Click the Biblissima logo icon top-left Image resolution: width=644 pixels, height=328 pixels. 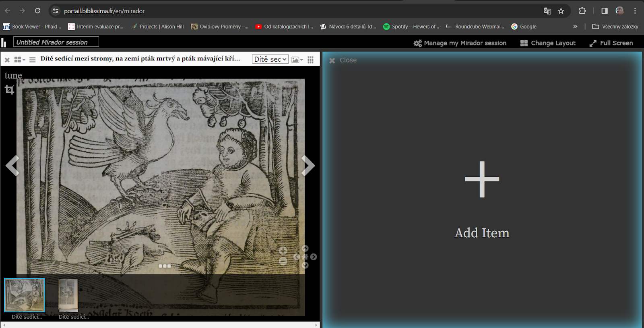coord(4,42)
